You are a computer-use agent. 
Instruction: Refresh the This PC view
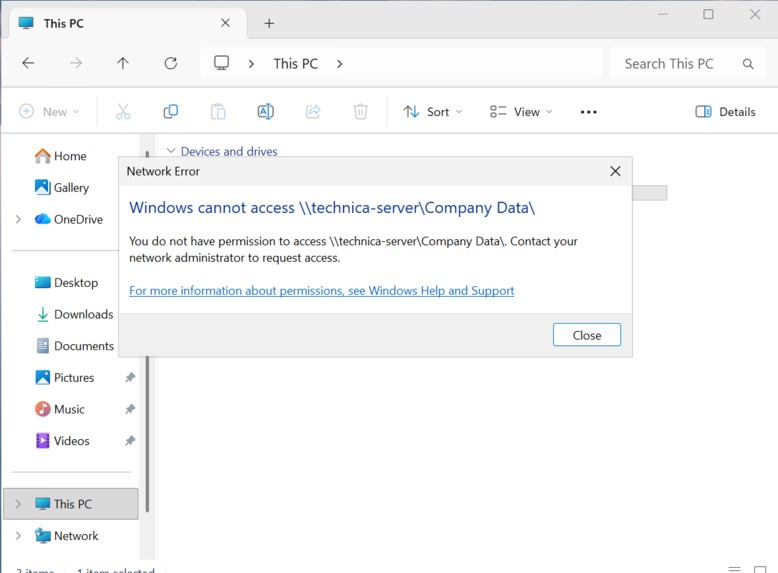point(171,63)
